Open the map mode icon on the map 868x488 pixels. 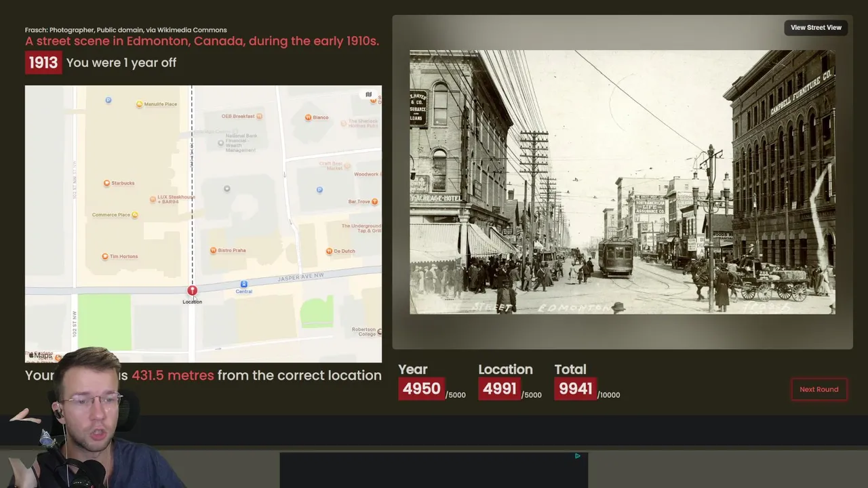pos(368,95)
